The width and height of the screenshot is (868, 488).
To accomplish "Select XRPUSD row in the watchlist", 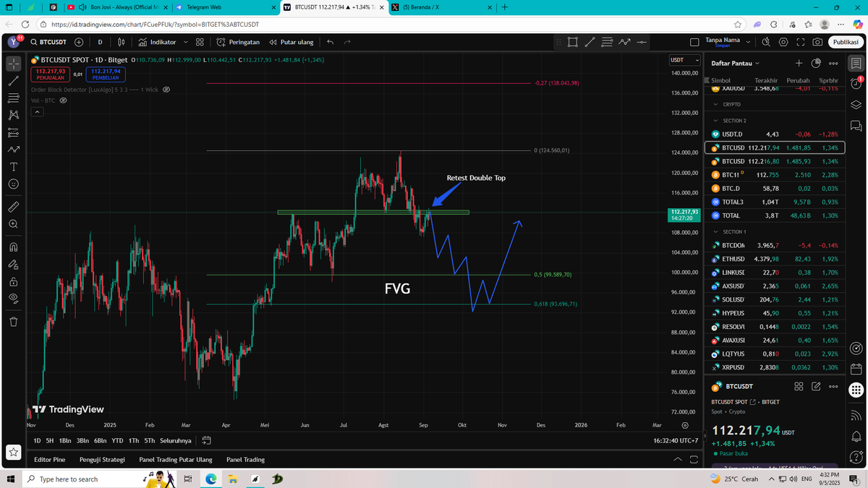I will [x=775, y=367].
